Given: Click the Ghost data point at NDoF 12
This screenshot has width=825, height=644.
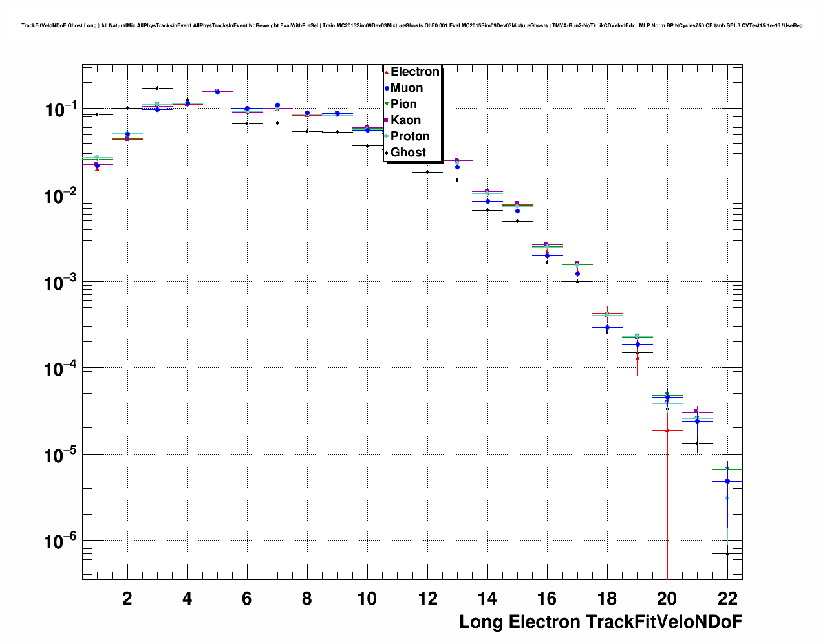Looking at the screenshot, I should 427,172.
